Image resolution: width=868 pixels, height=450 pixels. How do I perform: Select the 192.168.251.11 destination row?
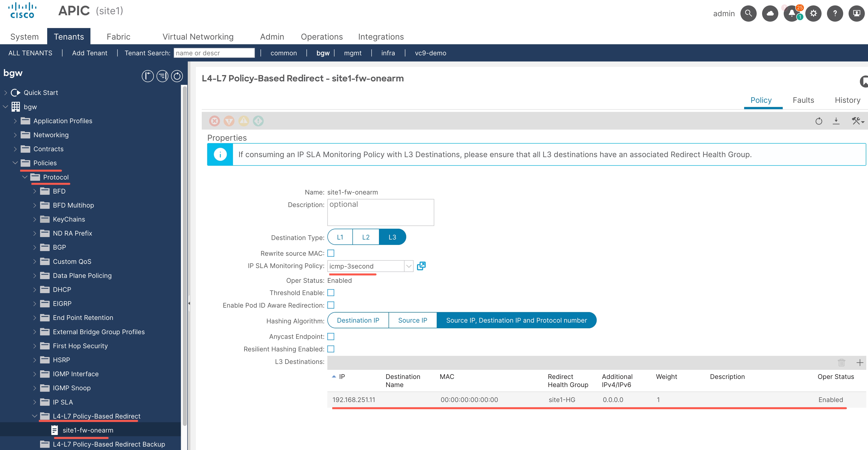point(596,400)
